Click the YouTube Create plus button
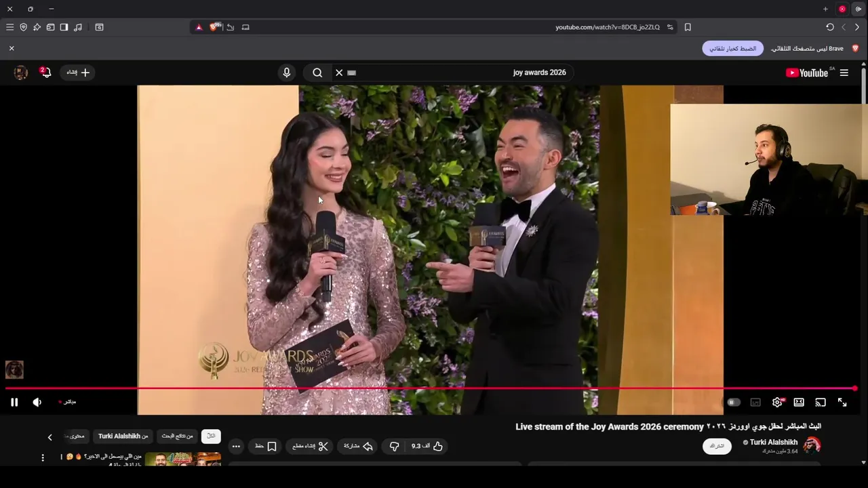Viewport: 868px width, 488px height. pos(77,73)
